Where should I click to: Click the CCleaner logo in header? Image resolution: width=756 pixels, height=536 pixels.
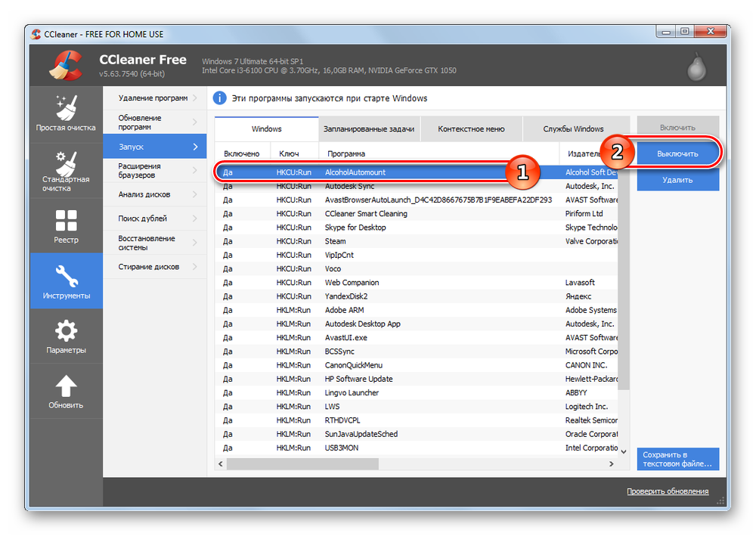point(66,64)
